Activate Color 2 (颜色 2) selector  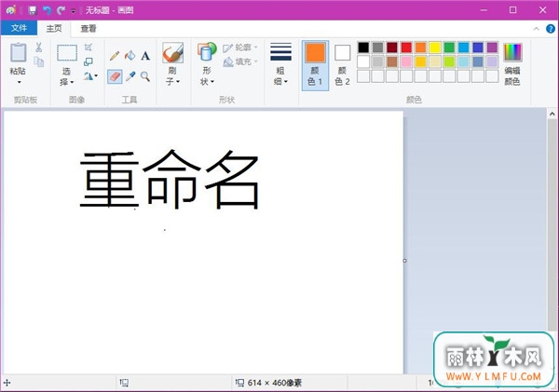point(342,65)
